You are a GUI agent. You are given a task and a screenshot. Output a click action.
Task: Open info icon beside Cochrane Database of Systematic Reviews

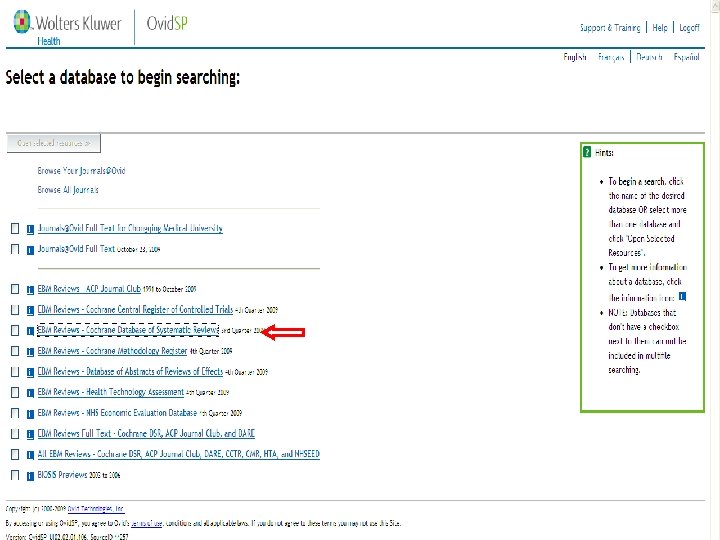coord(30,331)
